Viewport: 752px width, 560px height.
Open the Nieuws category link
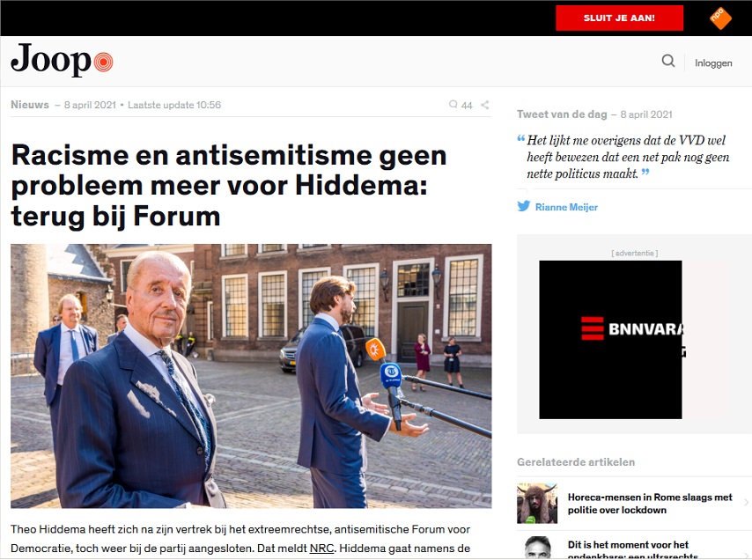pyautogui.click(x=30, y=105)
